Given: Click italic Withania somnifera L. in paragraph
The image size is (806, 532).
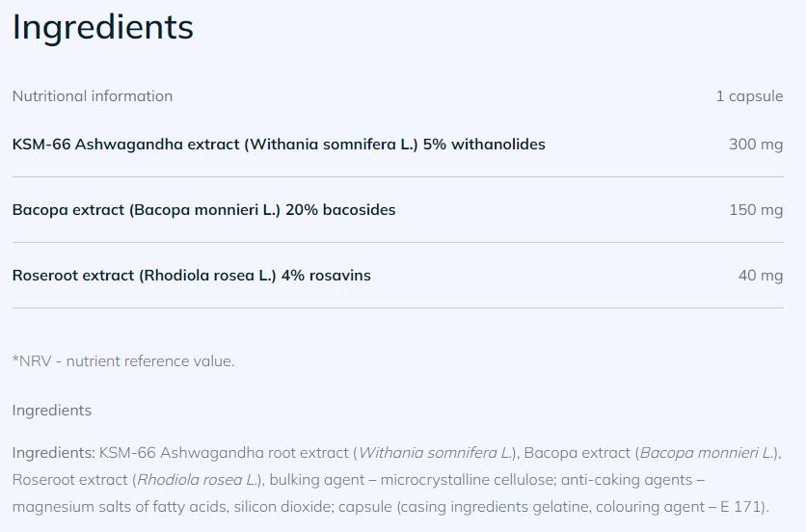Looking at the screenshot, I should [x=436, y=453].
